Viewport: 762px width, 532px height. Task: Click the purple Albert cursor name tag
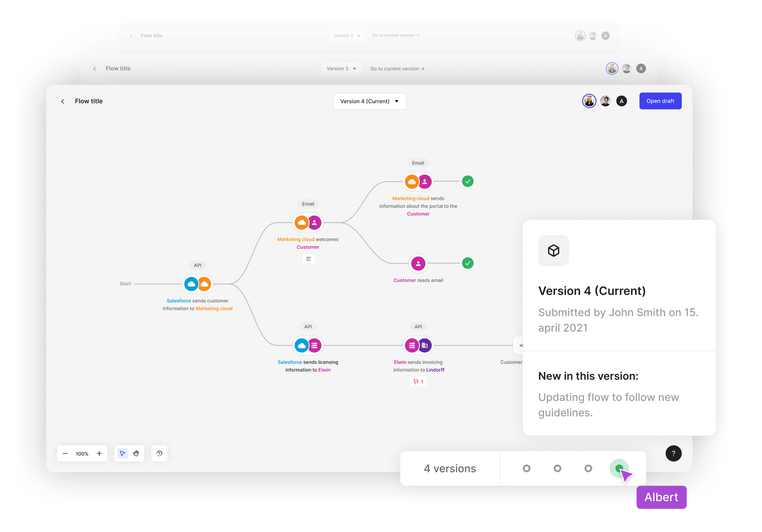[661, 497]
